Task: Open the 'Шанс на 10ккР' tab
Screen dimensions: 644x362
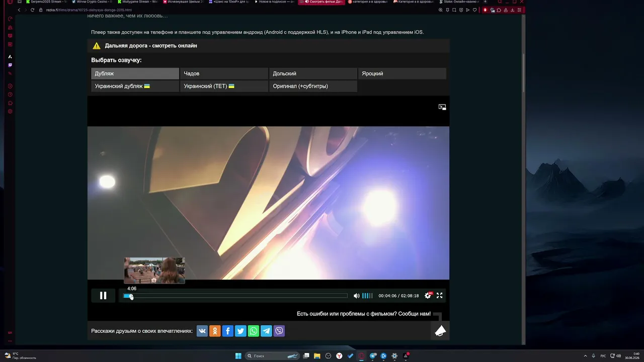Action: point(229,2)
